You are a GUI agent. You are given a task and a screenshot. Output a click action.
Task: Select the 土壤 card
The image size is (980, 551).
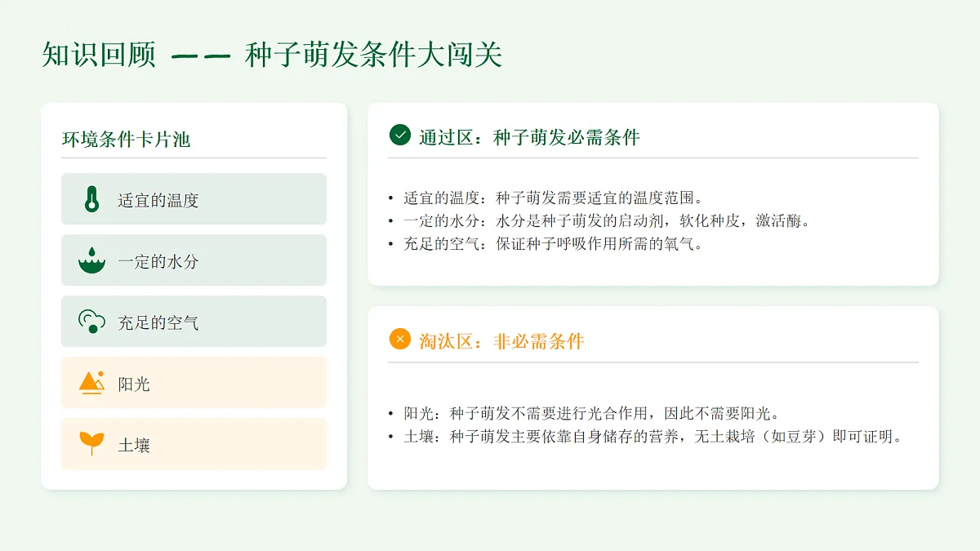[194, 444]
